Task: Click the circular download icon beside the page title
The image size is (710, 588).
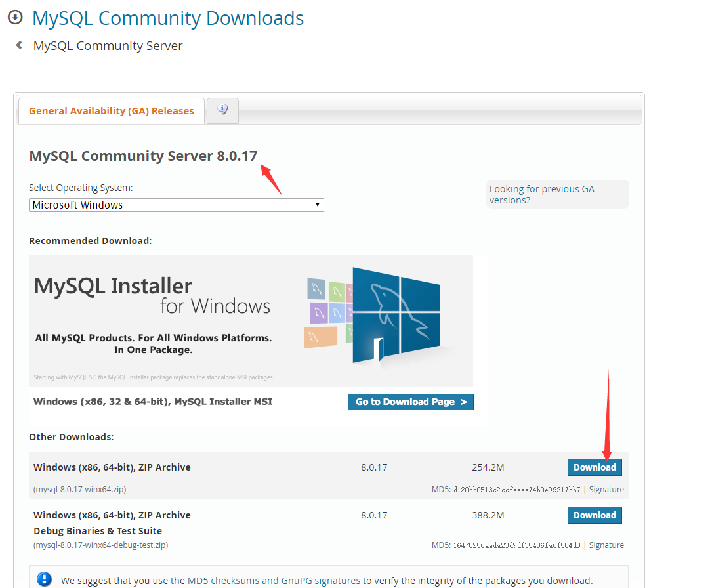Action: point(14,18)
